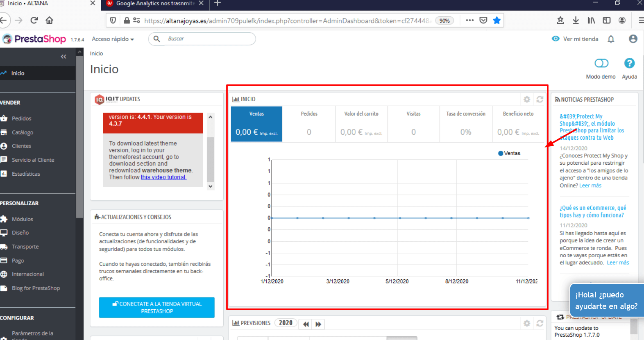
Task: Refresh the Previsiones panel
Action: pos(540,323)
